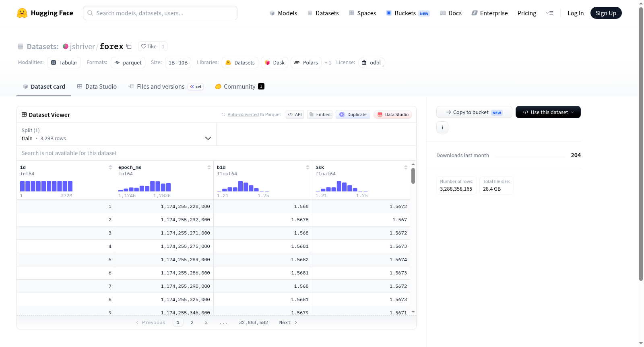644x347 pixels.
Task: Open the Community tab
Action: point(239,87)
